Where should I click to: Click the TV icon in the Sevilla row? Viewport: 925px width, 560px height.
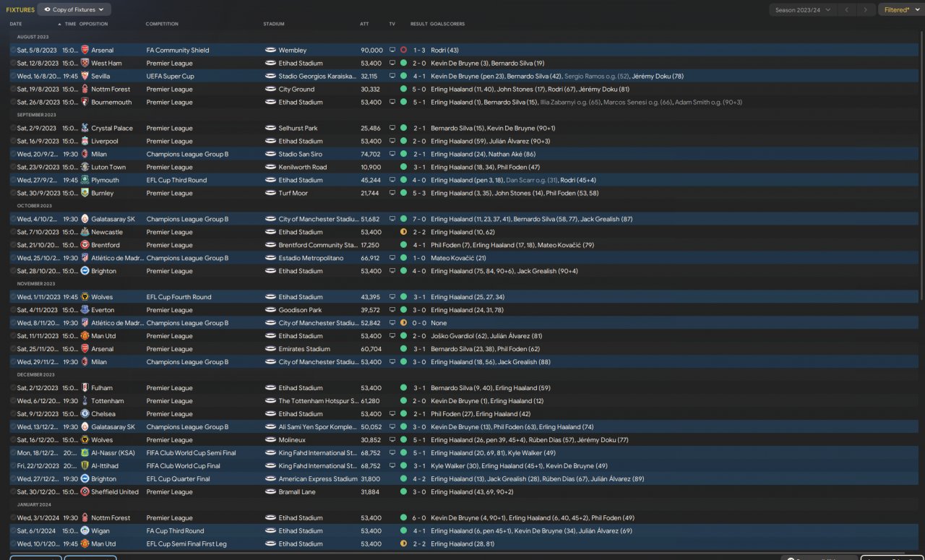[392, 77]
